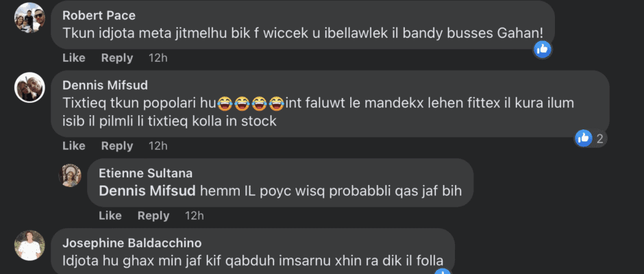Open Dennis Mifsud commenter name link
644x274 pixels.
105,85
